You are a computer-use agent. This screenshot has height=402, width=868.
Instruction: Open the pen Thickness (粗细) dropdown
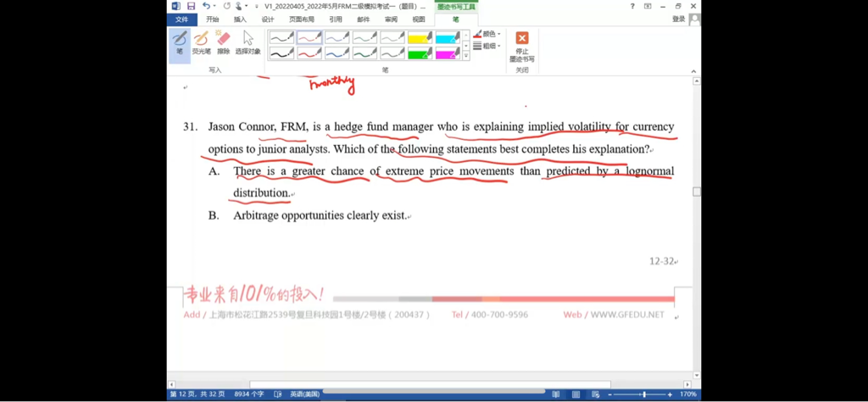(x=487, y=46)
